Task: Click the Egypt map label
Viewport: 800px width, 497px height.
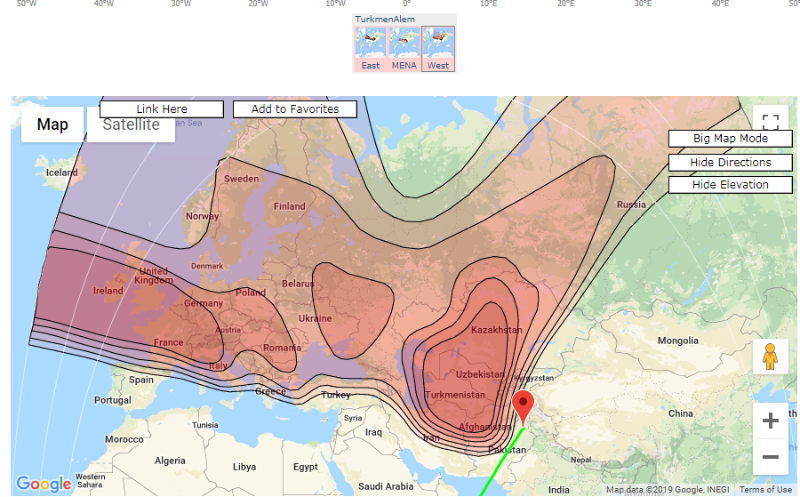Action: (x=305, y=467)
